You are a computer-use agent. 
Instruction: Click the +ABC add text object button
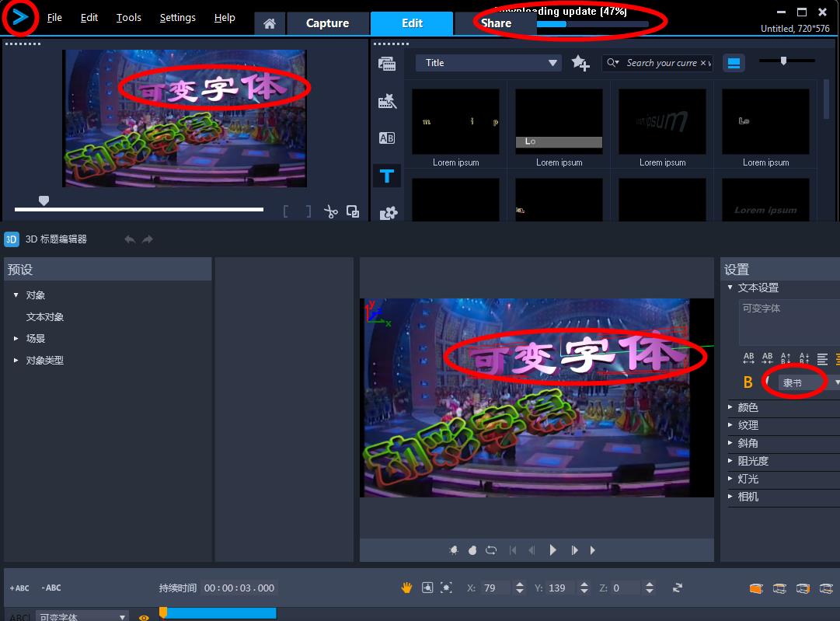pos(19,588)
